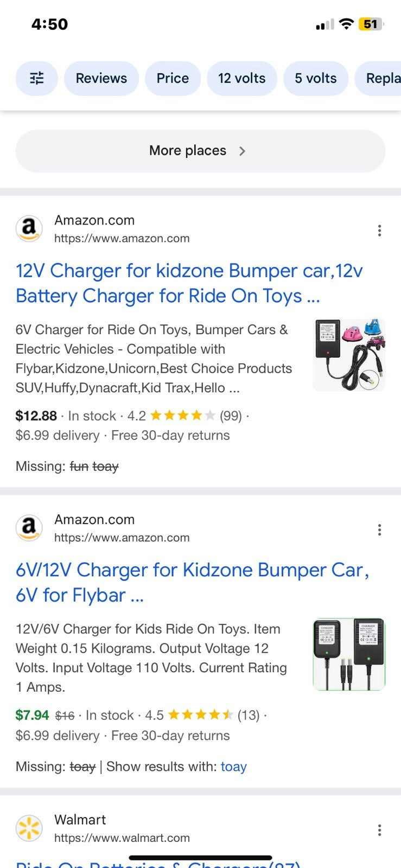Open three-dot menu for 12V Charger result
The image size is (401, 868).
[x=379, y=231]
